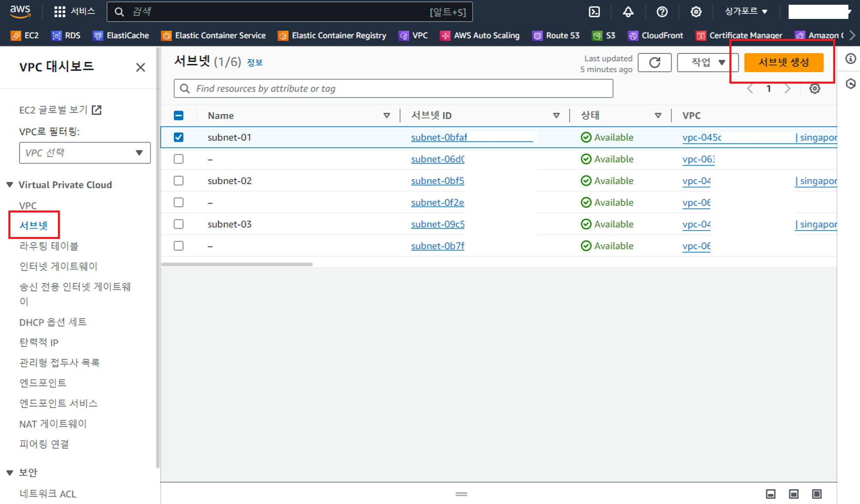Open the info panel icon at right

[x=851, y=58]
